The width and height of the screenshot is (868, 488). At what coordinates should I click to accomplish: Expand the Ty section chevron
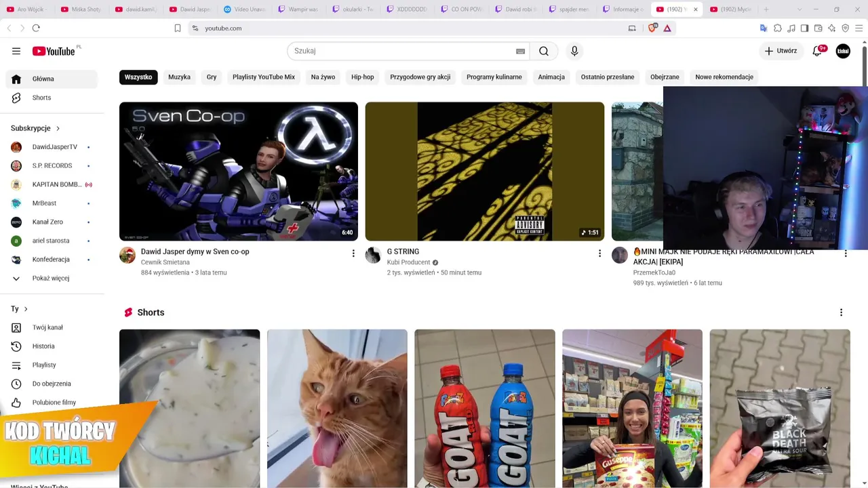[26, 309]
